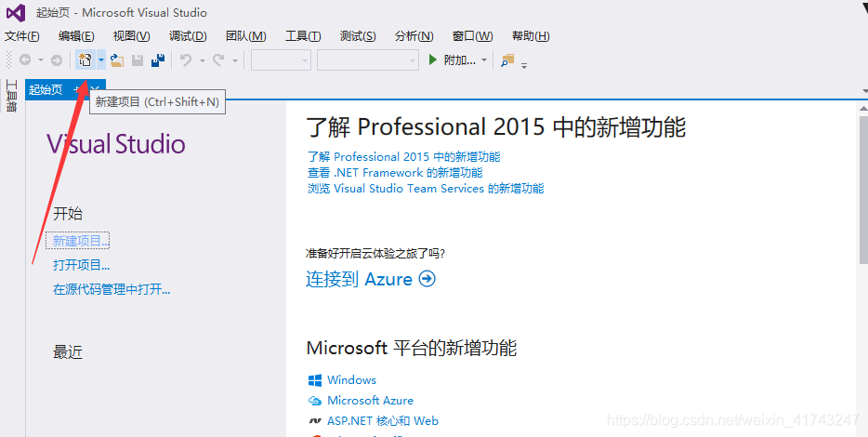Click the Redo arrow icon
The height and width of the screenshot is (437, 868).
218,60
